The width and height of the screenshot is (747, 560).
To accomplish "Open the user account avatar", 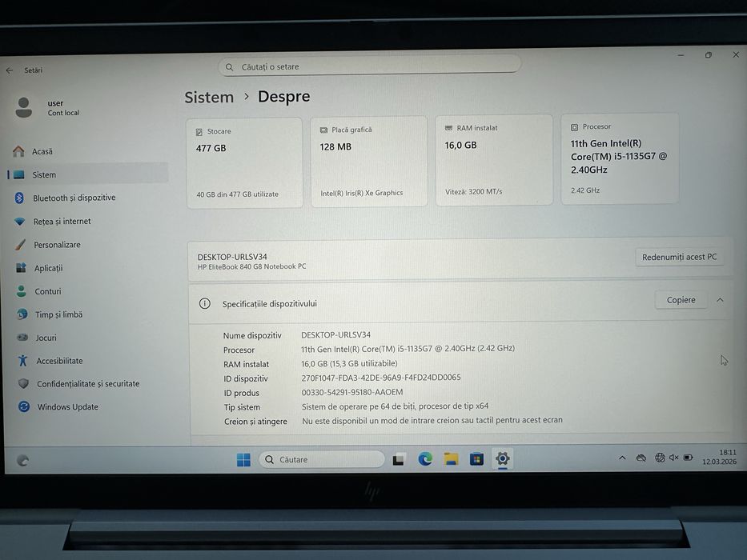I will pos(23,108).
